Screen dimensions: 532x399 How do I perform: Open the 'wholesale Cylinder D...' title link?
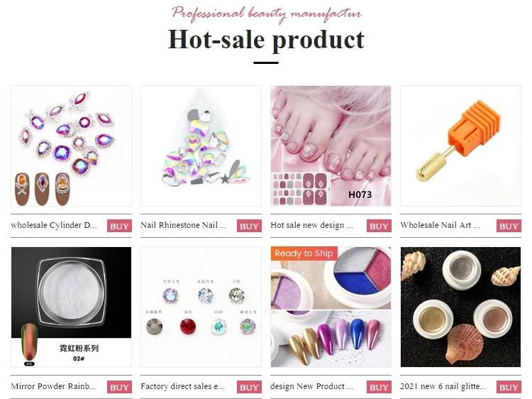pyautogui.click(x=54, y=225)
